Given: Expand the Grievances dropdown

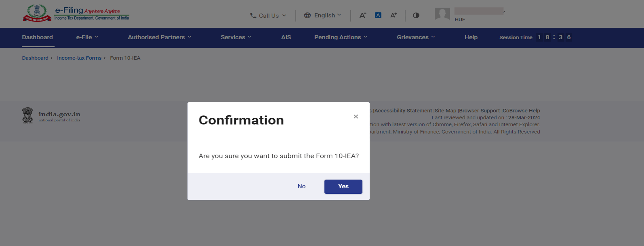Looking at the screenshot, I should 416,37.
